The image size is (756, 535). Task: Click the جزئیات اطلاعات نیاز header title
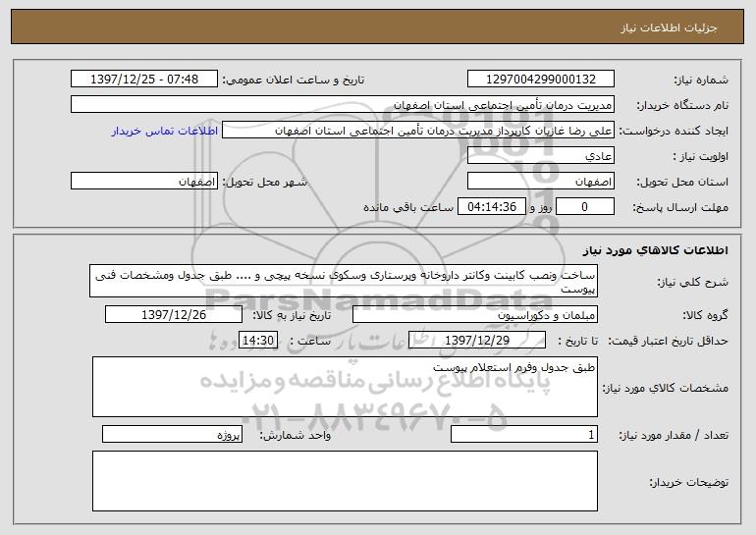669,27
